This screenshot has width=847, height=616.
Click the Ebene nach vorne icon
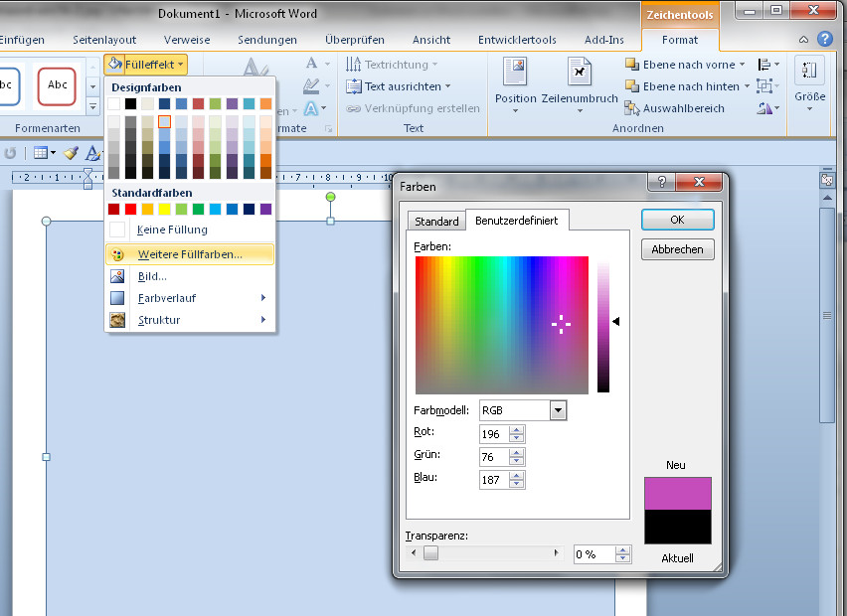(632, 65)
